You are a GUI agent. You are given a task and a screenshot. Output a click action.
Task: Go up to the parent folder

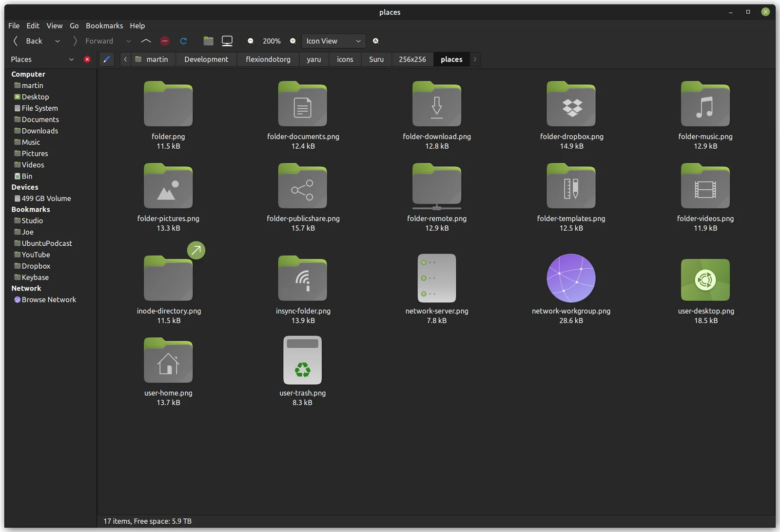tap(146, 41)
